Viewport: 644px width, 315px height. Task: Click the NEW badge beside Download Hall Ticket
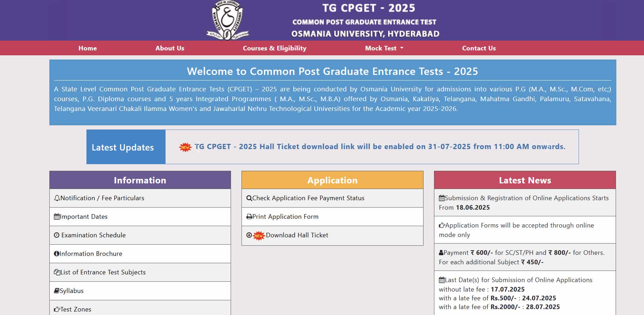[259, 236]
